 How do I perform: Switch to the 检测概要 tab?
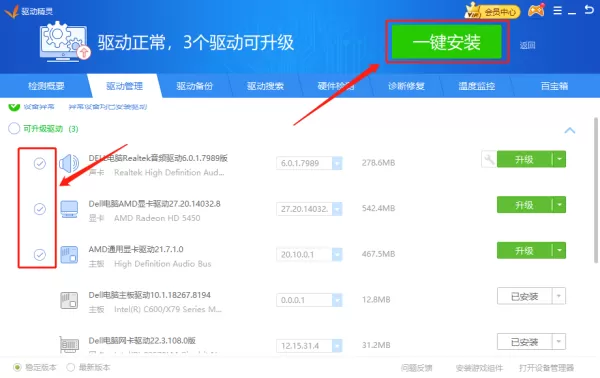point(46,86)
